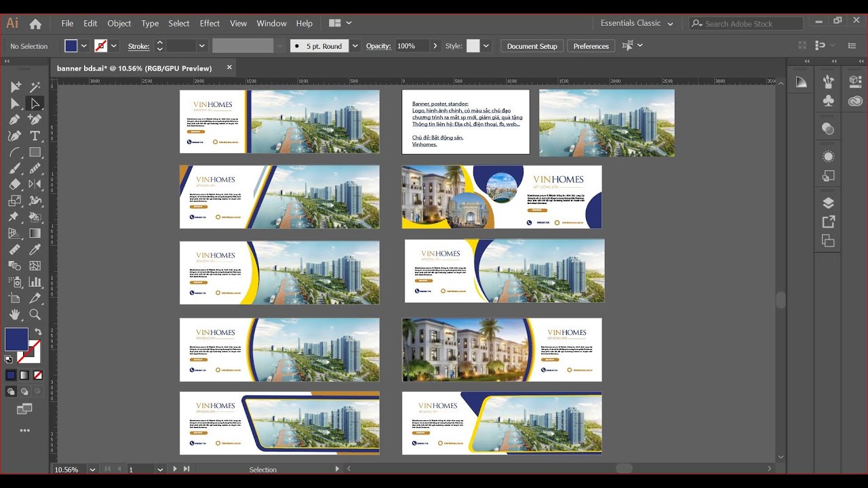Open stroke color dropdown in control bar
This screenshot has height=488, width=868.
[x=114, y=46]
